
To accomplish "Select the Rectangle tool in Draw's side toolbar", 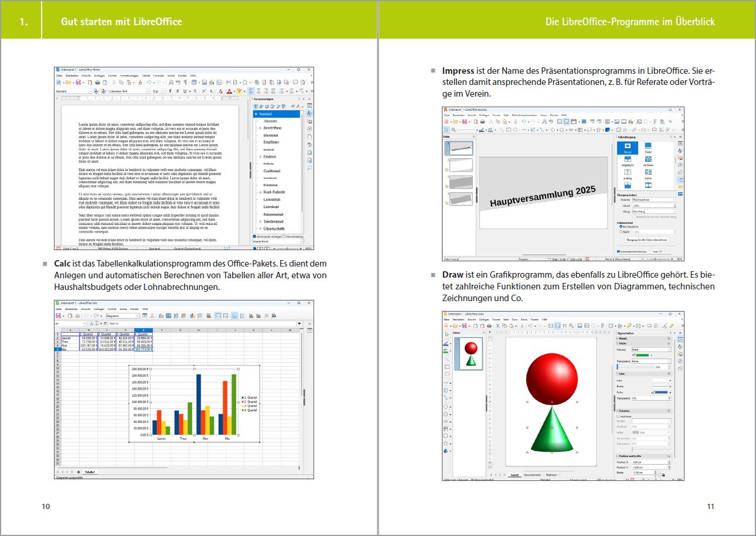I will click(447, 367).
